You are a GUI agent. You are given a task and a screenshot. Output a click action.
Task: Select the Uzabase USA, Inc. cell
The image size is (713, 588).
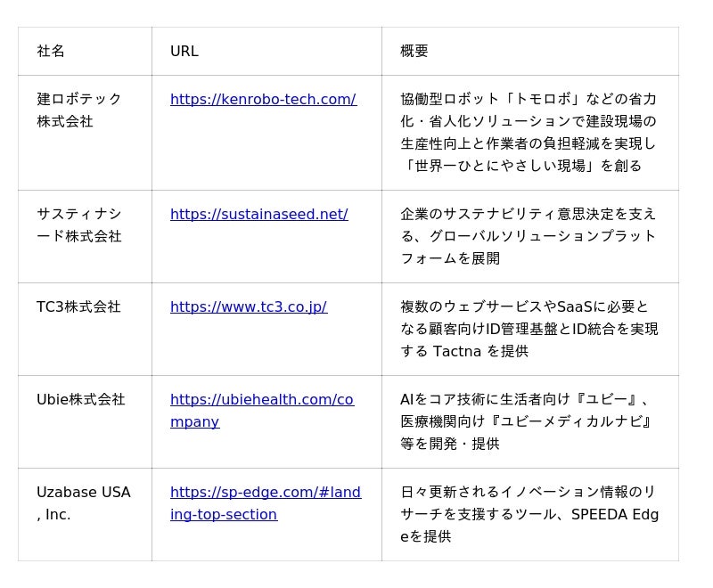coord(83,502)
